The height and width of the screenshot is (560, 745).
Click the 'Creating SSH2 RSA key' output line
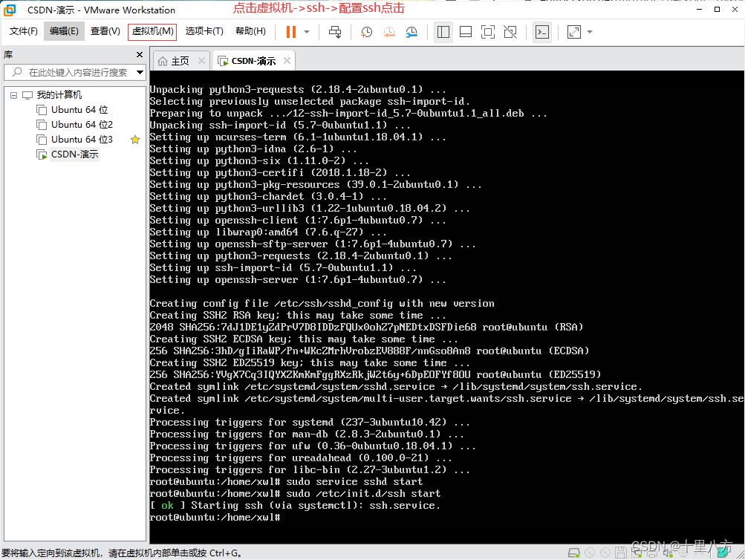tap(297, 316)
